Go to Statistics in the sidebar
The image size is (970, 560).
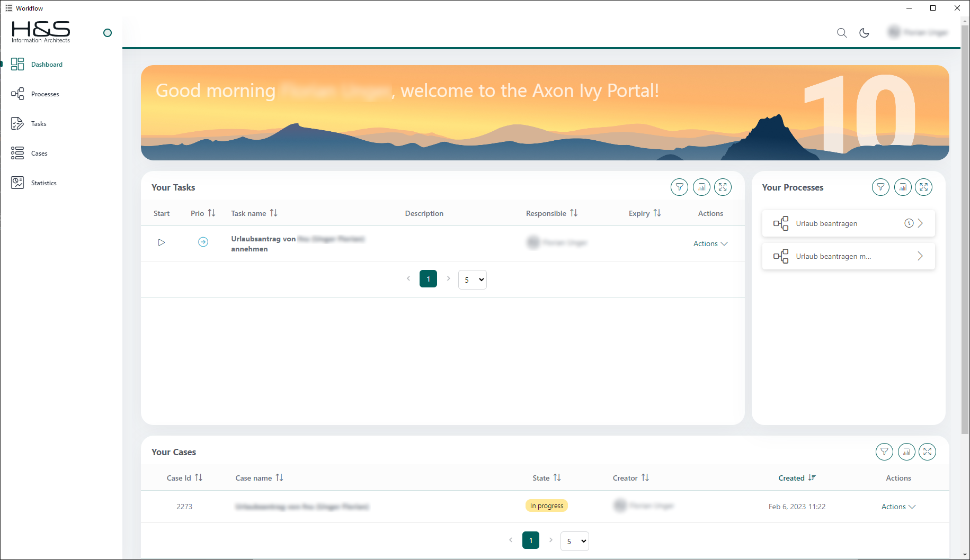coord(43,183)
